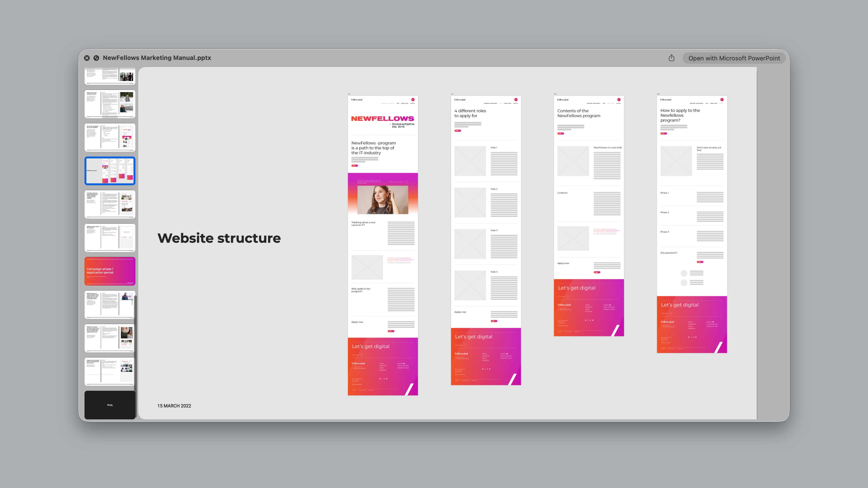This screenshot has height=488, width=868.
Task: Select the 'Campaign phase / Application period' thumbnail
Action: pyautogui.click(x=110, y=271)
